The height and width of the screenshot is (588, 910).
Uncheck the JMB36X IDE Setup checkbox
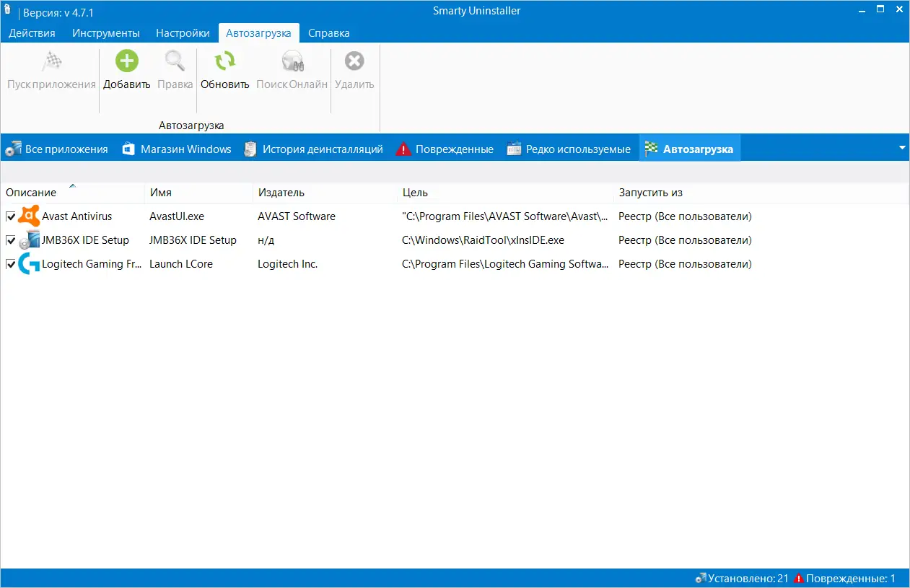coord(11,240)
